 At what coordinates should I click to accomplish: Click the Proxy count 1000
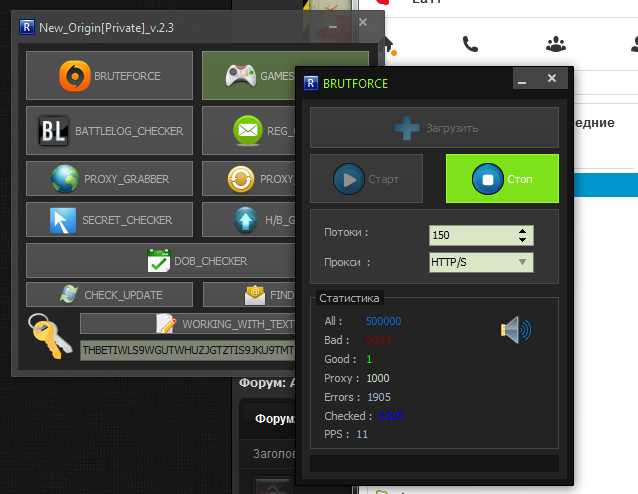point(378,378)
